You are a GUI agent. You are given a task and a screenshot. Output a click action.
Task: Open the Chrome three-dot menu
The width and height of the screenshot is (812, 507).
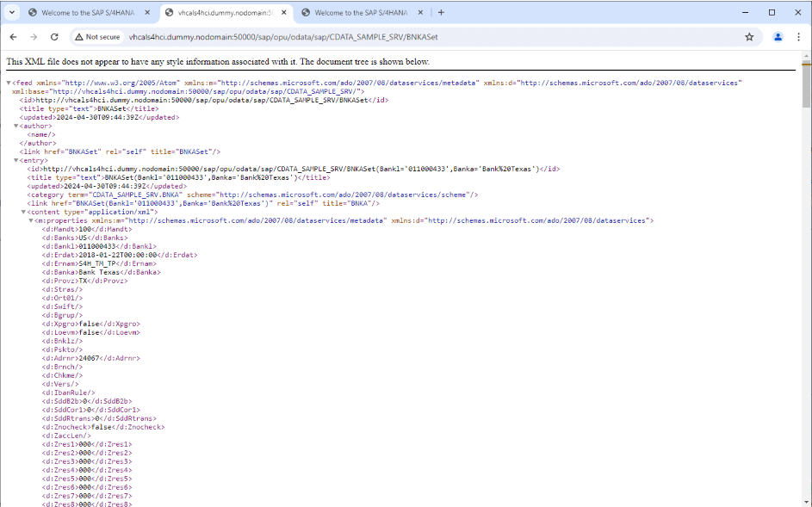(x=799, y=37)
